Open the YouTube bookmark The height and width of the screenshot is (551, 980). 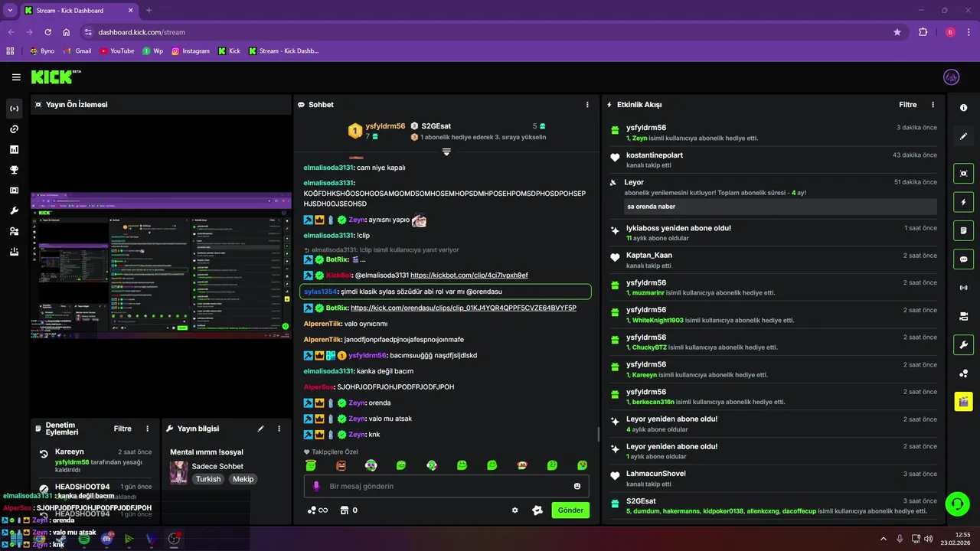116,51
